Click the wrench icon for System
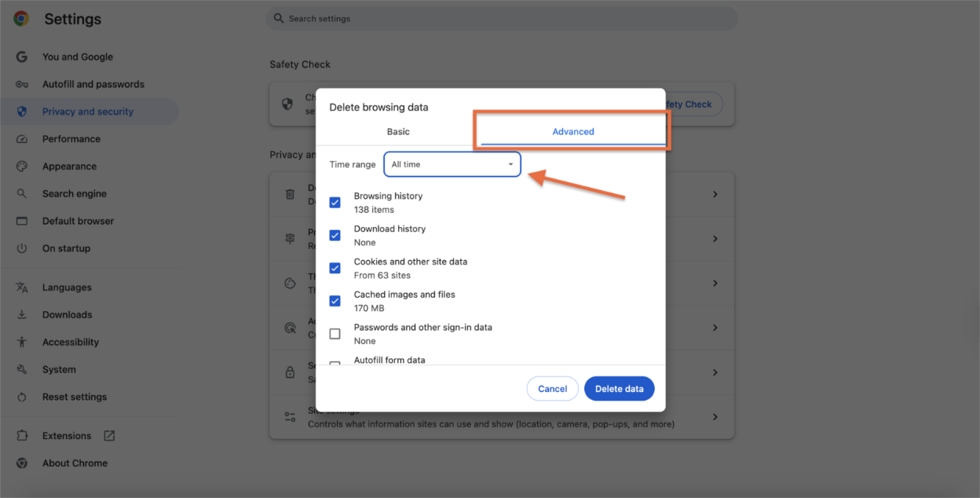 pos(22,369)
